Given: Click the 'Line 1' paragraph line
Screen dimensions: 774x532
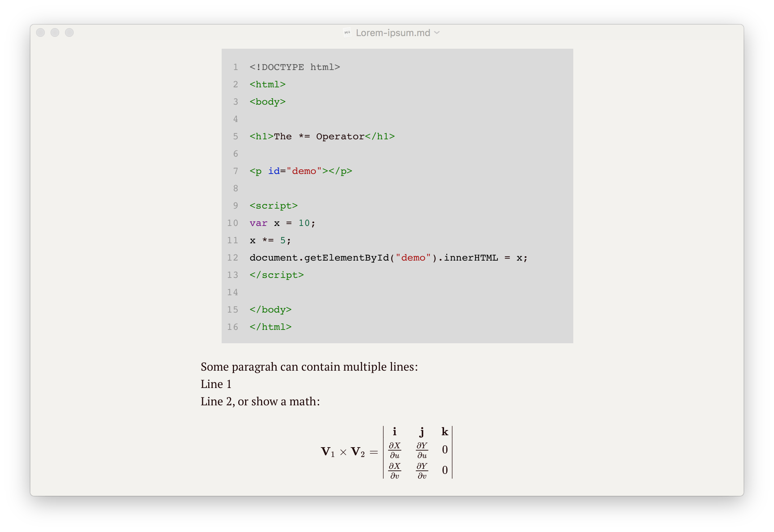Looking at the screenshot, I should point(216,384).
